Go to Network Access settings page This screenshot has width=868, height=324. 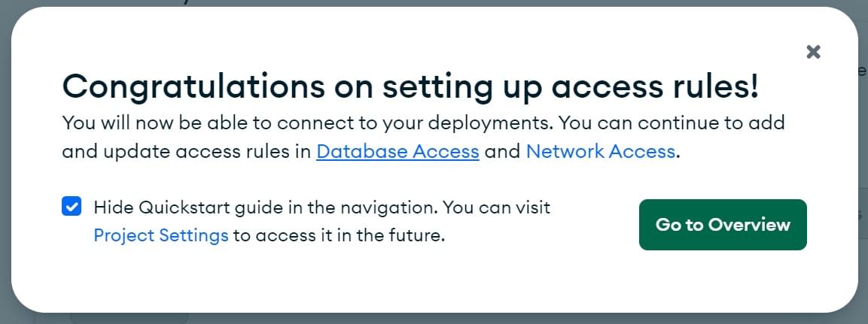click(600, 151)
